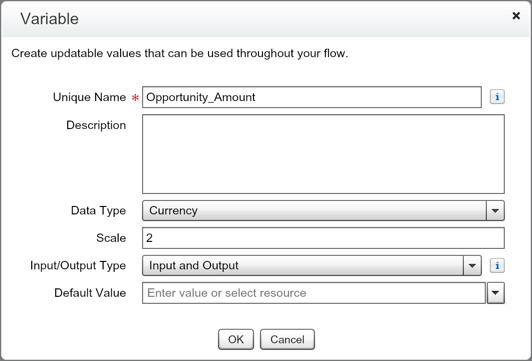Click the "Input/Output Type" label
The image size is (532, 361).
(78, 265)
